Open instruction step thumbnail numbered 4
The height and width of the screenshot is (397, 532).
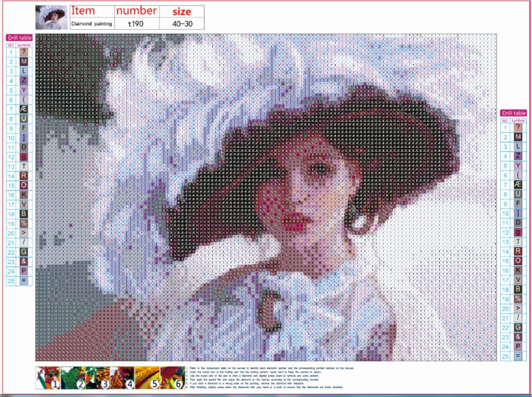[122, 378]
